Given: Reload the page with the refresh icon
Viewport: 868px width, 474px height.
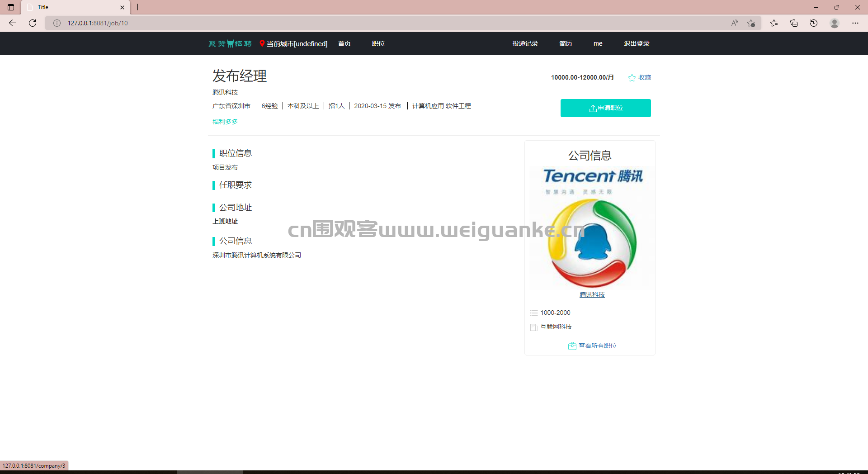Looking at the screenshot, I should click(33, 23).
